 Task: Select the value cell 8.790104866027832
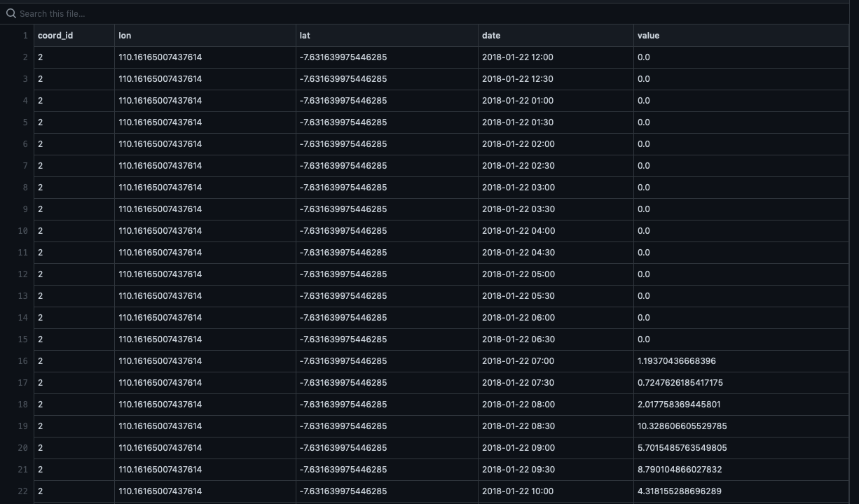679,470
